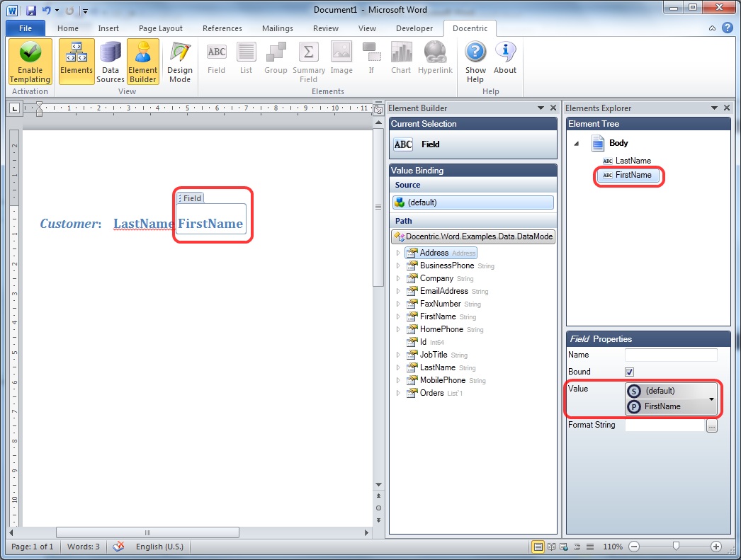Open Microsoft Word Help question mark icon

(x=728, y=28)
